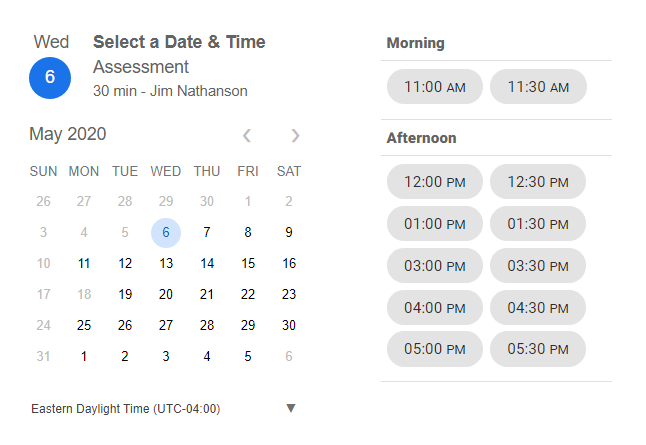
Task: Go to next month arrow
Action: tap(295, 135)
